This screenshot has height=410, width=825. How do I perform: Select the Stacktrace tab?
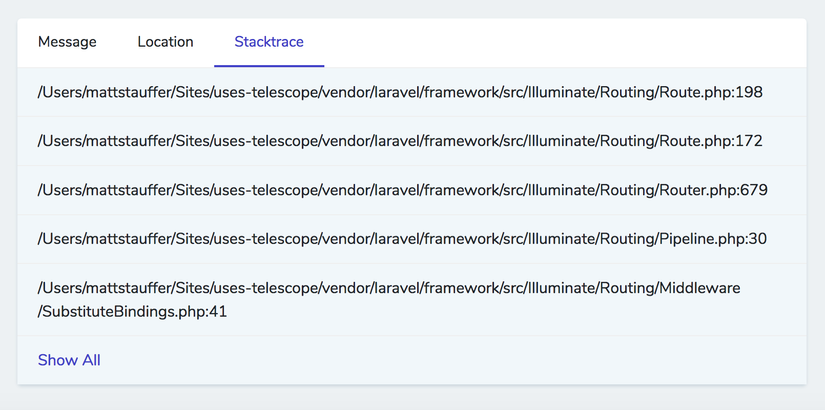pyautogui.click(x=269, y=42)
